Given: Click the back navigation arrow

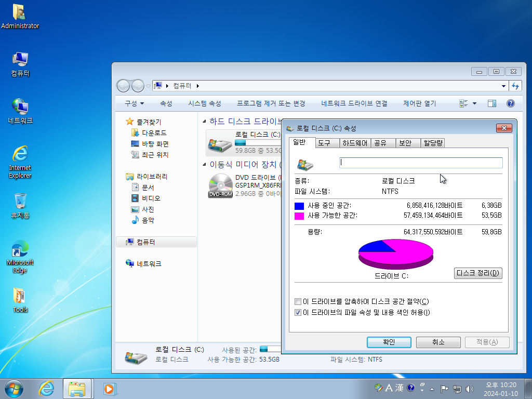Looking at the screenshot, I should pos(123,86).
